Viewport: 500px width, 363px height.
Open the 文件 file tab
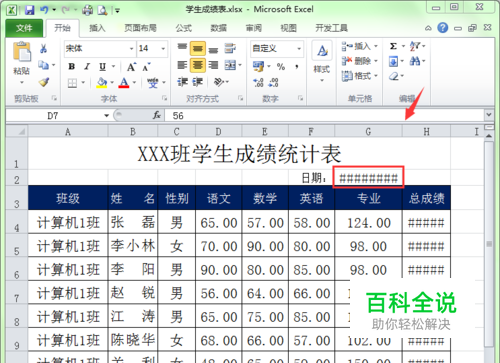24,28
